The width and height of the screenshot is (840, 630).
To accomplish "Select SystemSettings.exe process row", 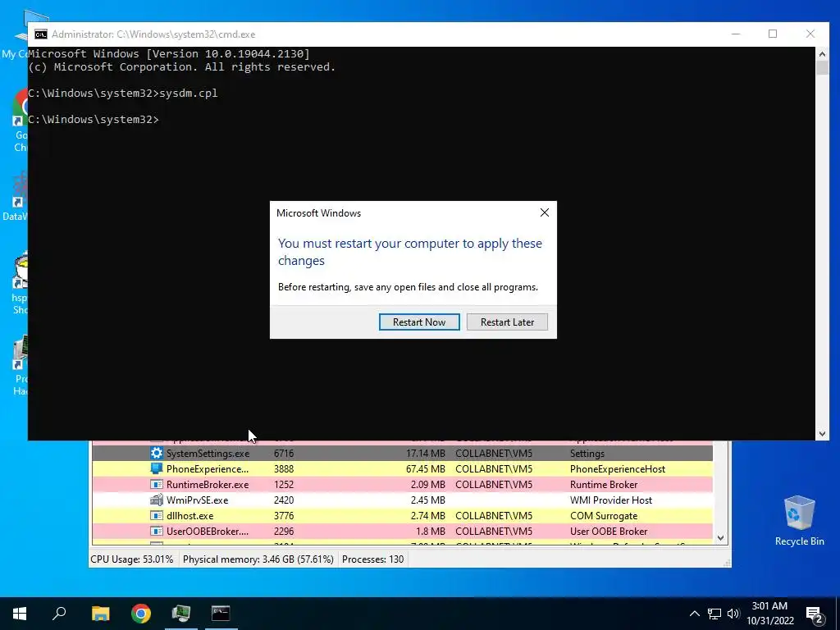I will point(402,453).
